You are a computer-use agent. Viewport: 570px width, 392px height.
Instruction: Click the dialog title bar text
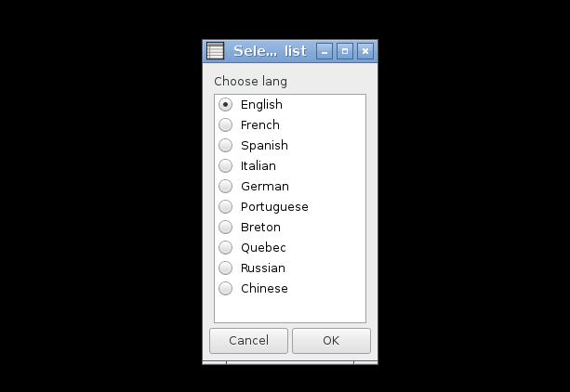270,51
